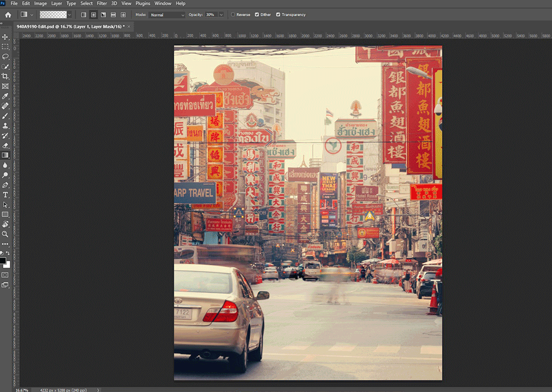The height and width of the screenshot is (392, 552).
Task: Click the Opacity percentage input field
Action: [210, 15]
